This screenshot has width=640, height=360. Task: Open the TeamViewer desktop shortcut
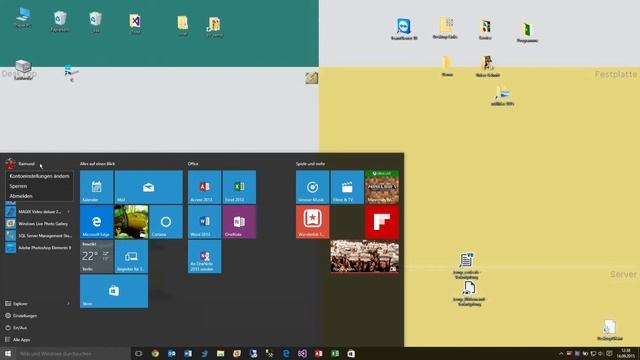pos(404,29)
